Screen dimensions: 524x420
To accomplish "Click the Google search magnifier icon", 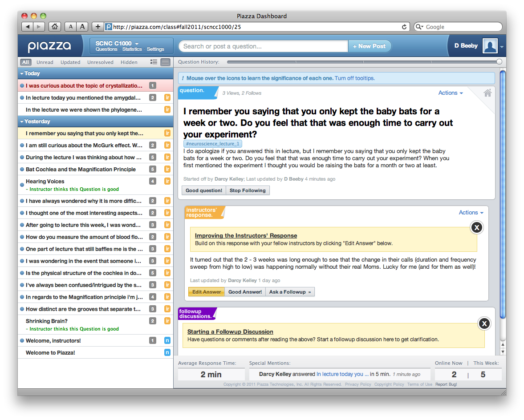I will (x=418, y=27).
